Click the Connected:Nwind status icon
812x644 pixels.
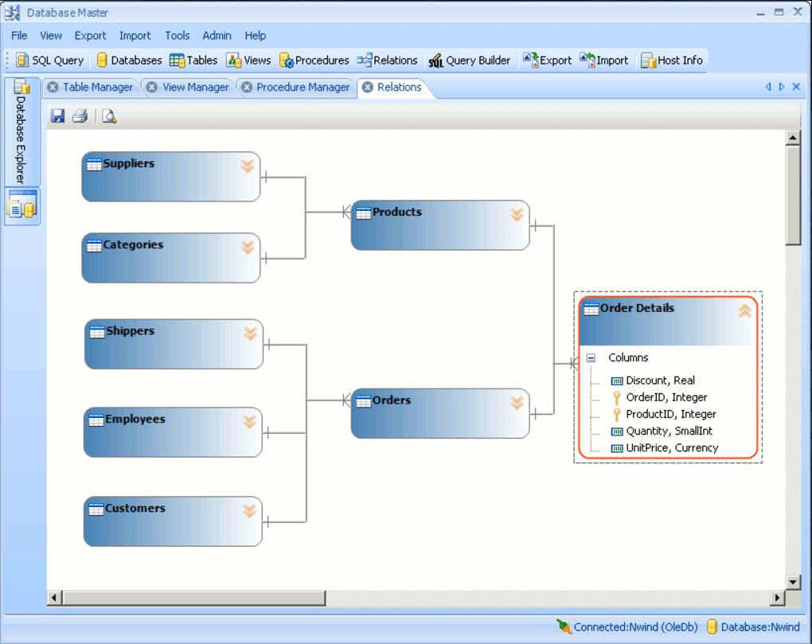[x=564, y=626]
